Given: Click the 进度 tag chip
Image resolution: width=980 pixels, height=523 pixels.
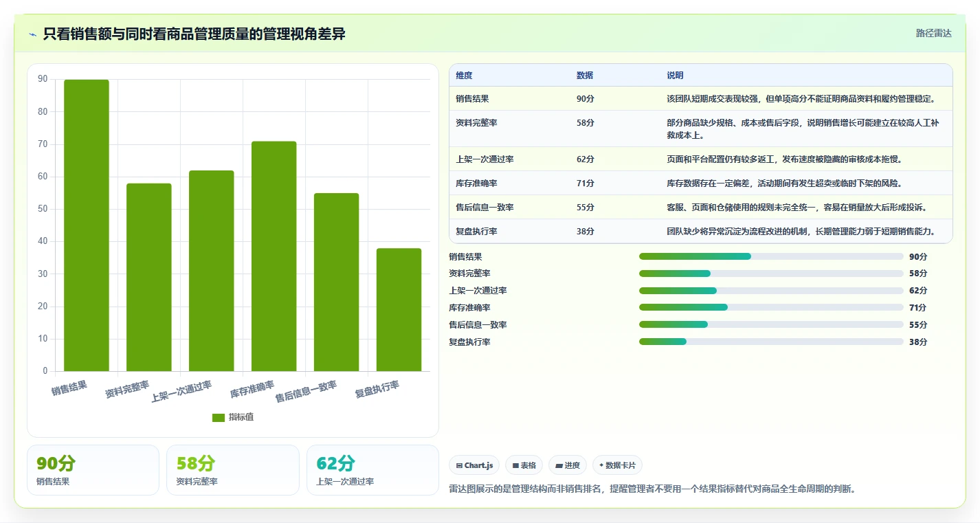Looking at the screenshot, I should (568, 465).
